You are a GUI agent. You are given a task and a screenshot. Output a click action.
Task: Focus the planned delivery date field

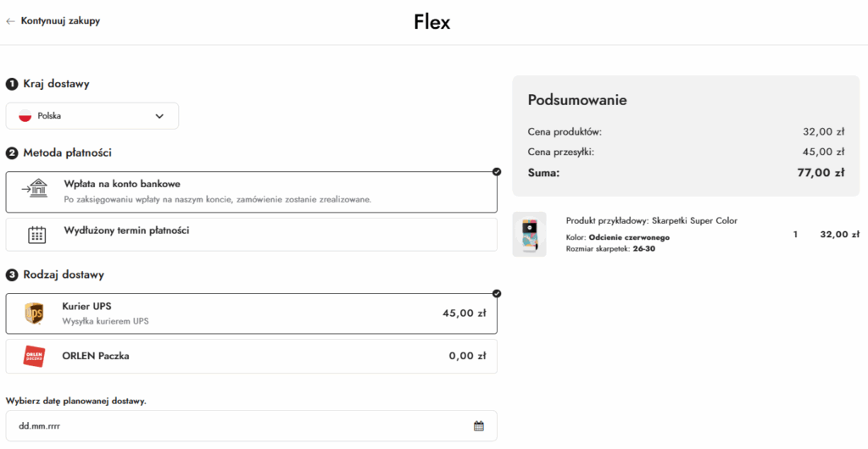point(237,426)
